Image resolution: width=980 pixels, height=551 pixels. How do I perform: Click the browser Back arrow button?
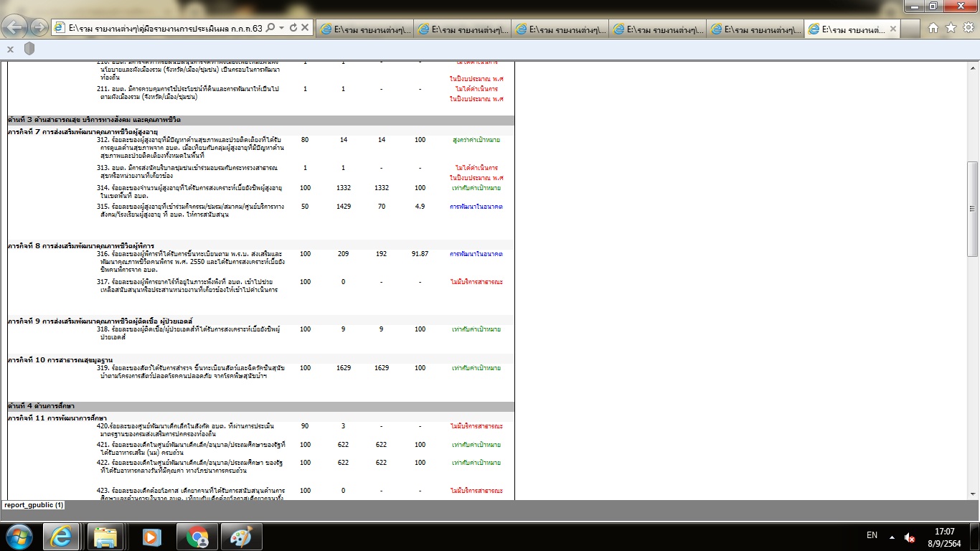pos(16,27)
